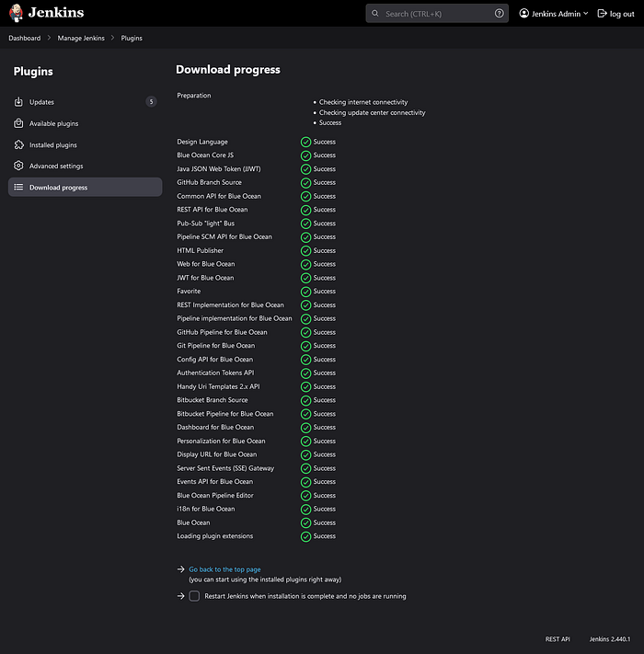Click arrow icon beside Restart Jenkins option
Viewport: 644px width, 654px height.
point(180,596)
